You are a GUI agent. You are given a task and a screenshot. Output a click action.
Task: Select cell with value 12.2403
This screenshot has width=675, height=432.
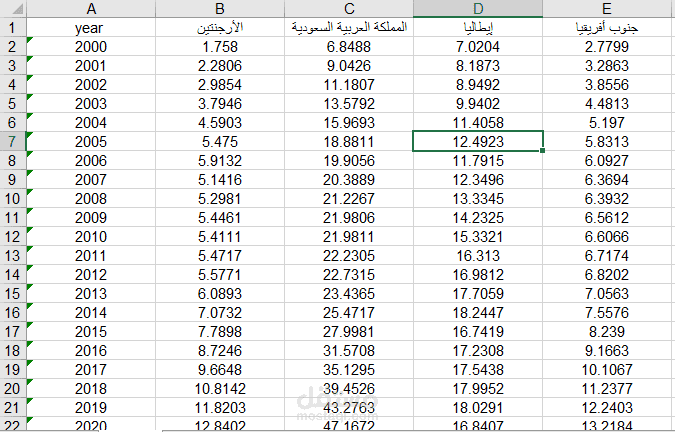[x=607, y=407]
